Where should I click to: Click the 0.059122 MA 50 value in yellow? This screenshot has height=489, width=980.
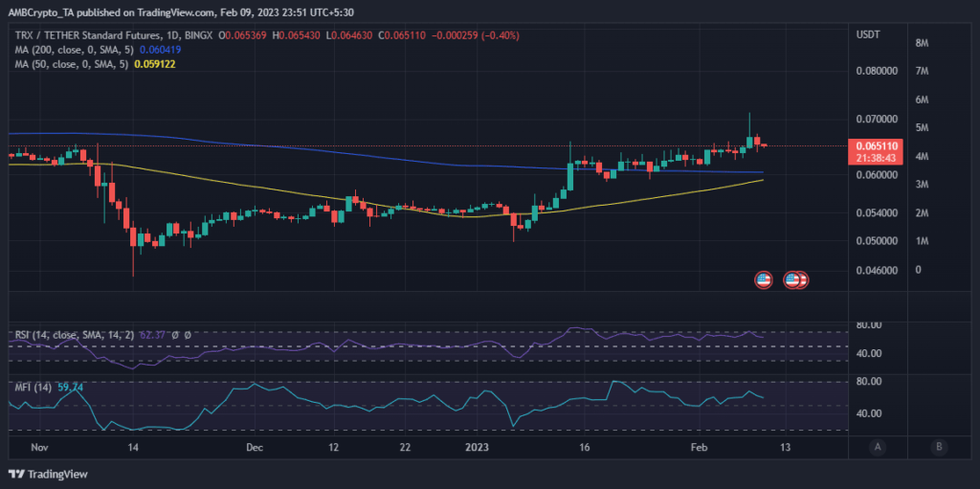[154, 63]
